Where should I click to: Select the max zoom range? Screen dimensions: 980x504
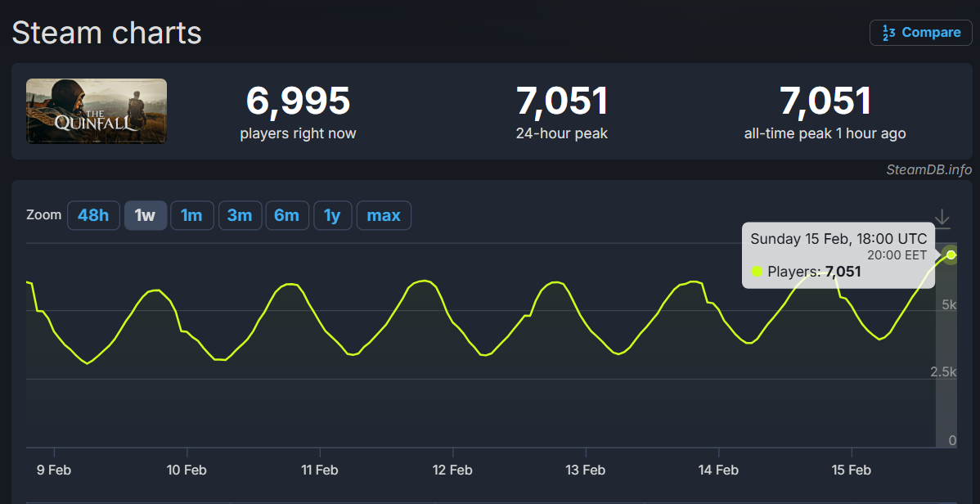click(x=384, y=216)
